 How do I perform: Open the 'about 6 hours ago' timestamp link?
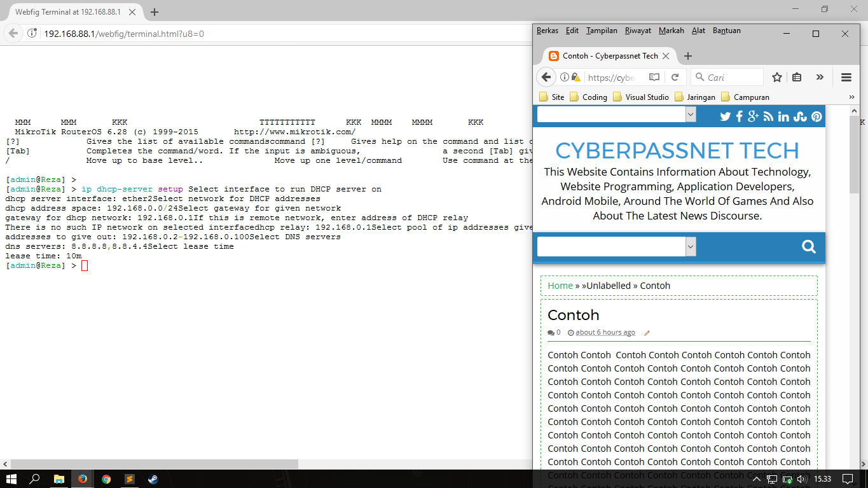[x=605, y=332]
